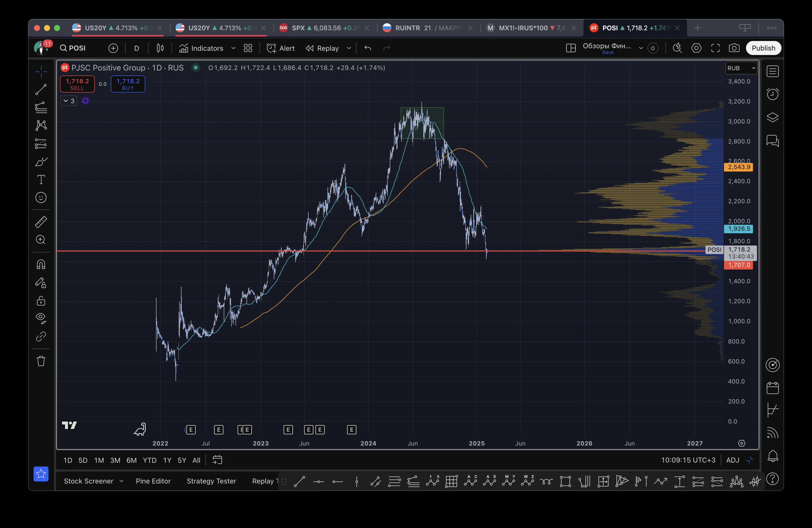Viewport: 812px width, 528px height.
Task: Remove drawings with the trash icon
Action: (41, 361)
